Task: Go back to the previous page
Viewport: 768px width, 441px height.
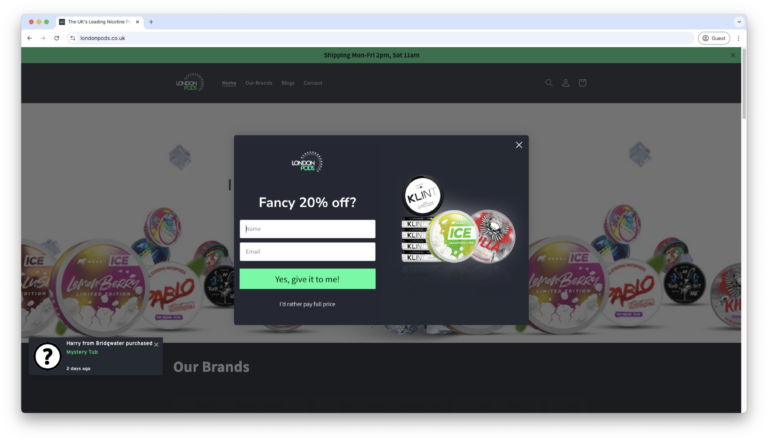Action: coord(29,38)
